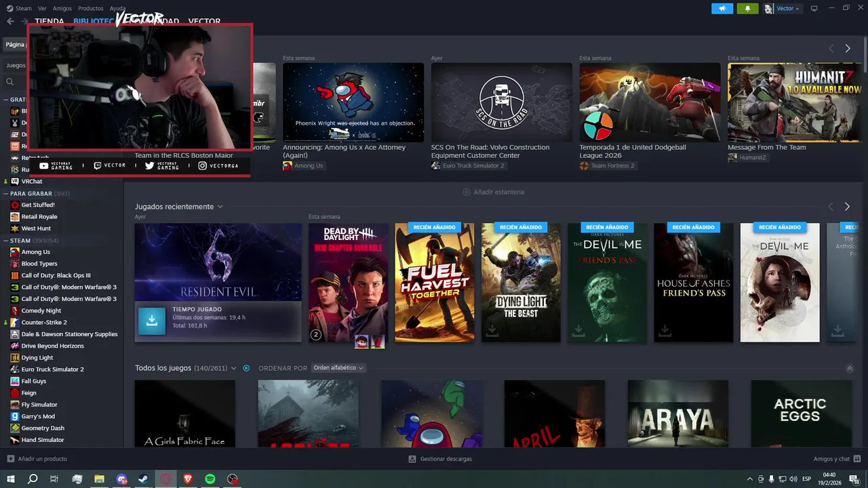Open the Fuel Harvest Together game card
The height and width of the screenshot is (488, 868).
pos(435,283)
